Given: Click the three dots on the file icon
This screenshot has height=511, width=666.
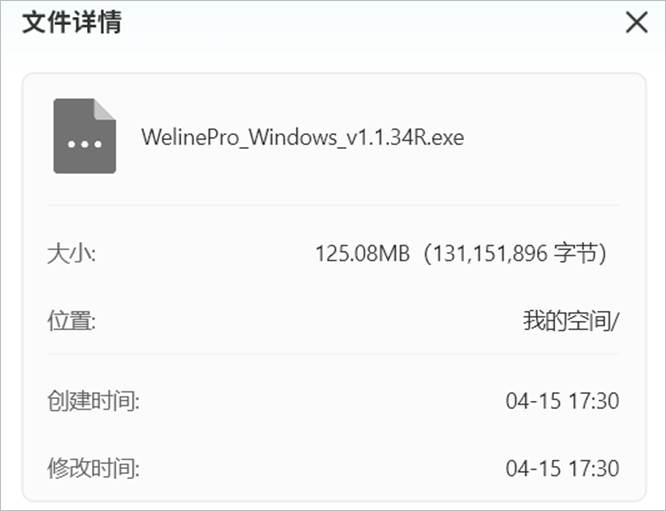Looking at the screenshot, I should (x=84, y=145).
